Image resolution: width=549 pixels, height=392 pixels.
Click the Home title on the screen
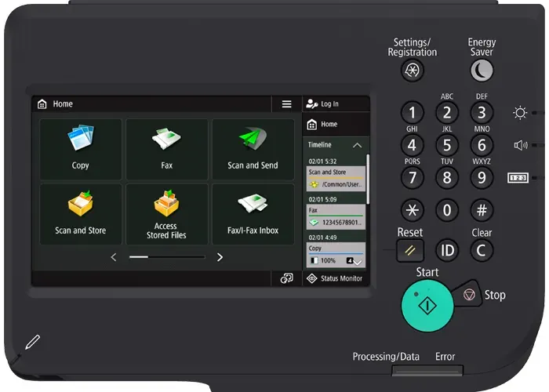pos(63,104)
